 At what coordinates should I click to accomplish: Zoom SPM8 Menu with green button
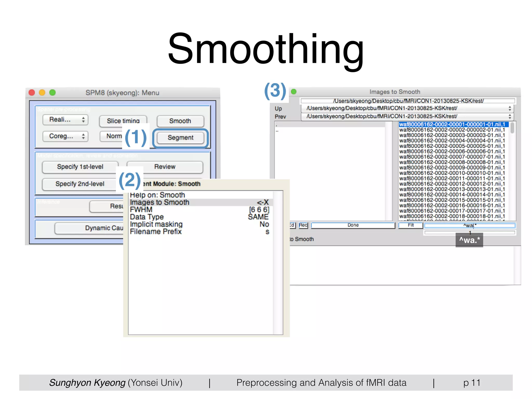[x=52, y=93]
